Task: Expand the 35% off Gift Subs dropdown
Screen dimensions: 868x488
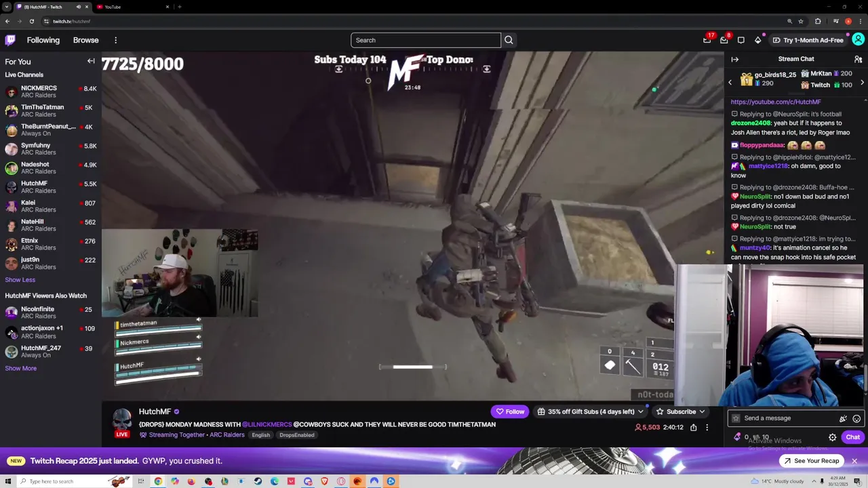Action: coord(640,411)
